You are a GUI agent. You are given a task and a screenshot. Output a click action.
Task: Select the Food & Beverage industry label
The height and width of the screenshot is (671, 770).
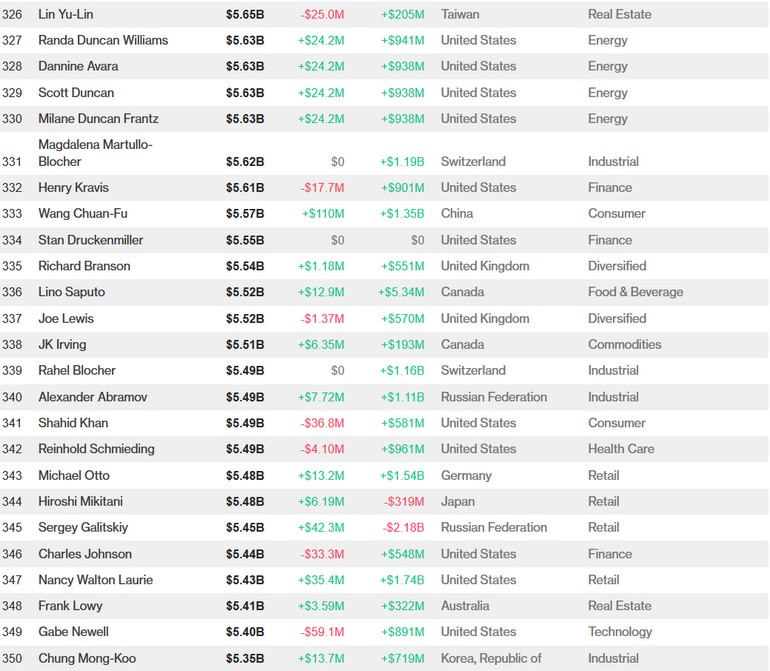[x=635, y=292]
